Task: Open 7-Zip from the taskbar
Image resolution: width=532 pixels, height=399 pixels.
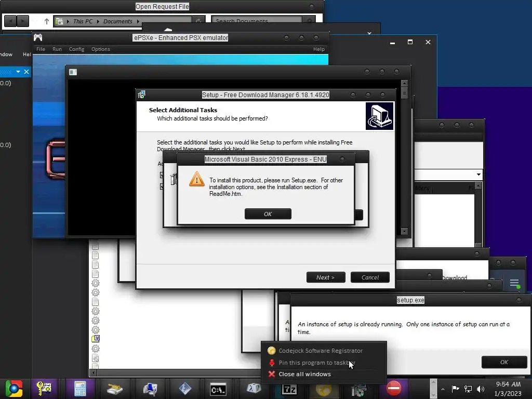Action: coord(289,390)
